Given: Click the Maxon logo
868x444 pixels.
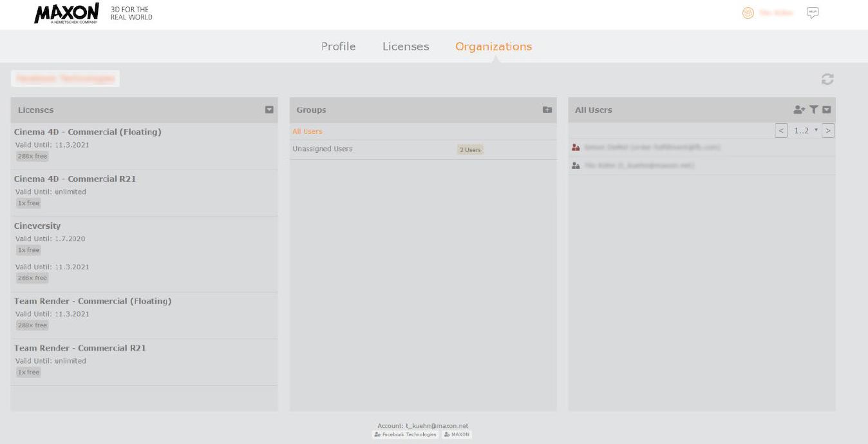Looking at the screenshot, I should (x=67, y=14).
